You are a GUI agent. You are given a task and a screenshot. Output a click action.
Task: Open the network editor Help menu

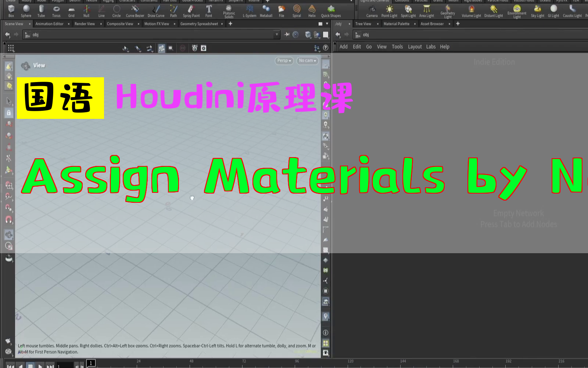click(x=445, y=47)
